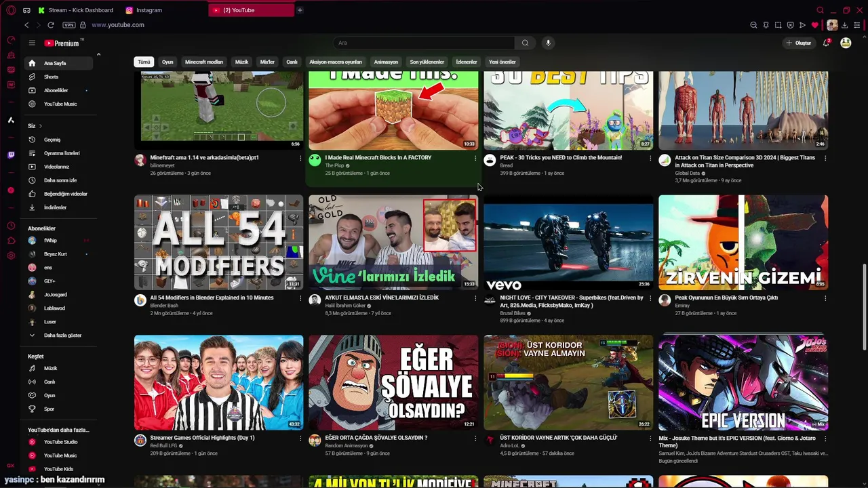Open İndirilenler in sidebar
Viewport: 868px width, 488px height.
[59, 207]
